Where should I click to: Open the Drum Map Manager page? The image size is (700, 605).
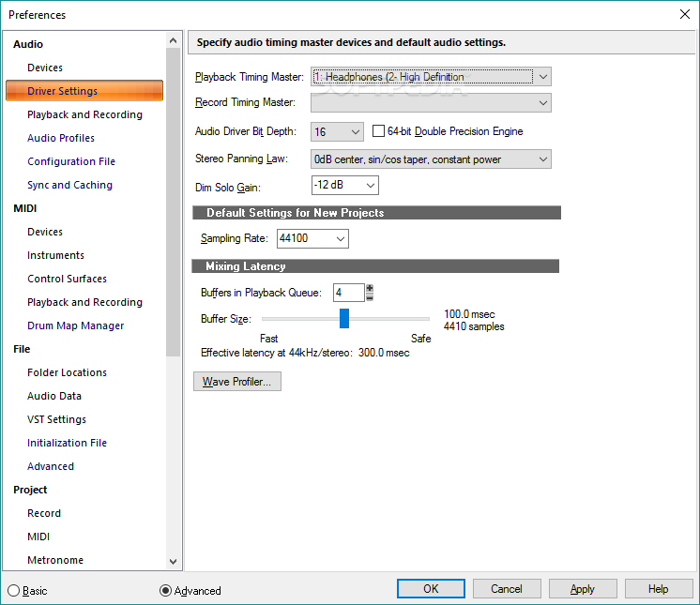click(x=75, y=325)
